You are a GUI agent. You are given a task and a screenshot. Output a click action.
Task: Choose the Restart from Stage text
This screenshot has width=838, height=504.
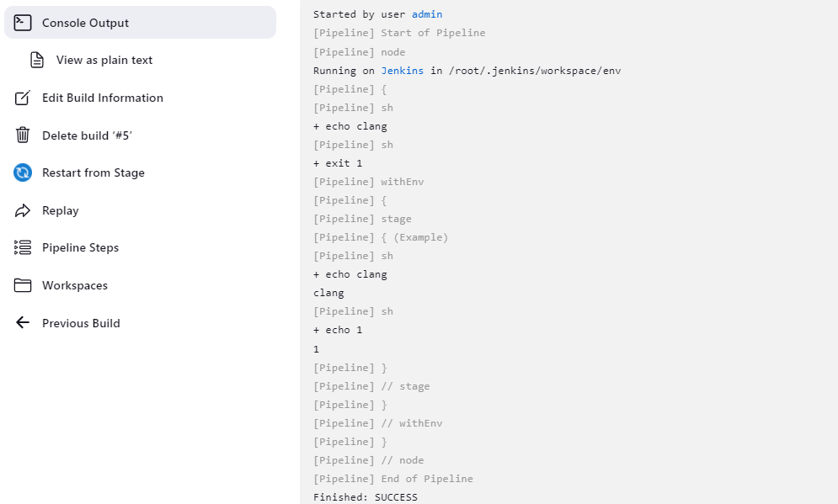click(93, 172)
